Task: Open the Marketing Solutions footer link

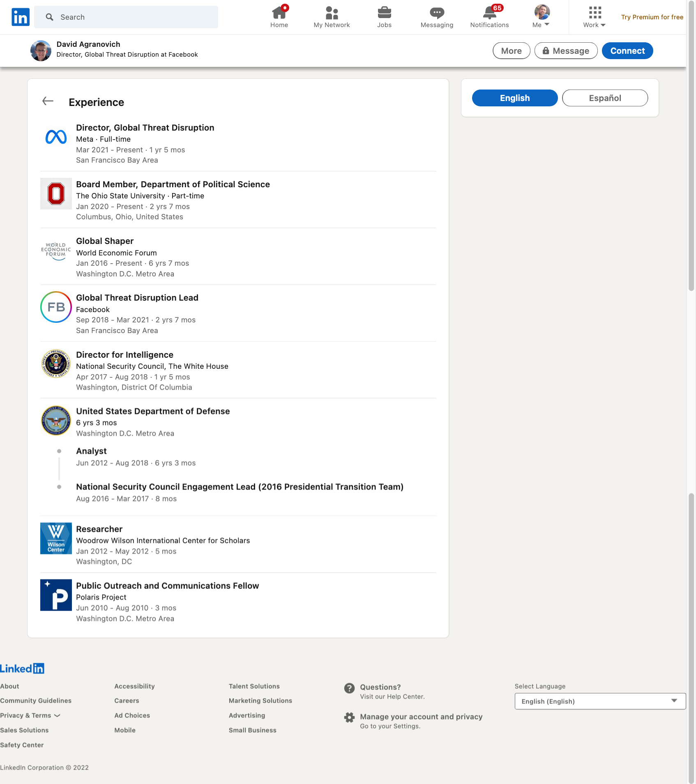Action: [260, 701]
